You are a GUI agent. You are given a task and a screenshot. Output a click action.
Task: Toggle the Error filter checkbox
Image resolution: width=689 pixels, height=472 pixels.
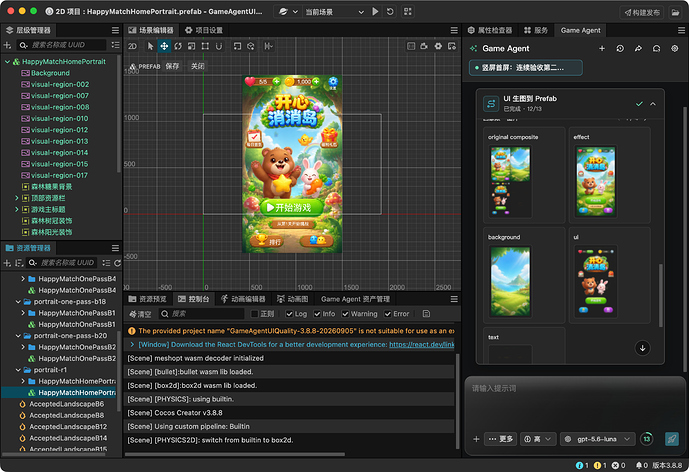(x=388, y=314)
